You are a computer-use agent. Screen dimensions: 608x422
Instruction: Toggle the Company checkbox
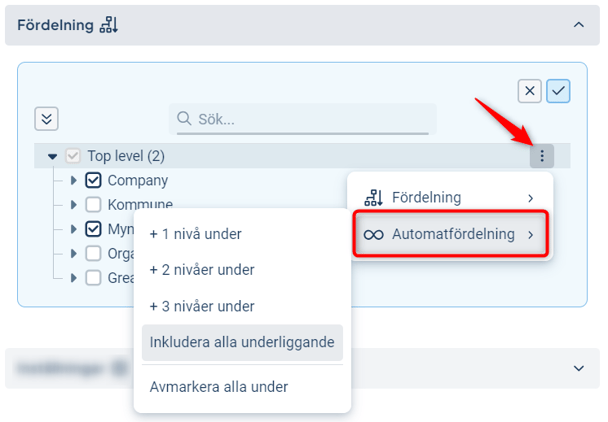[94, 181]
